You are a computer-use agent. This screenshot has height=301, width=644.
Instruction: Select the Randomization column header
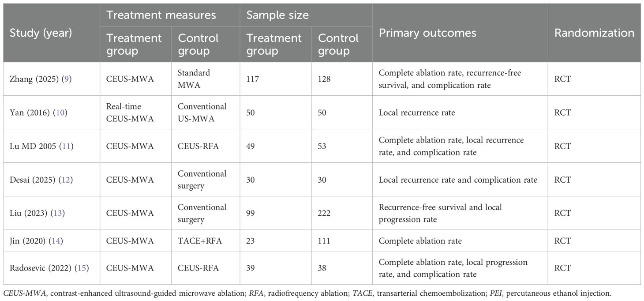click(594, 33)
